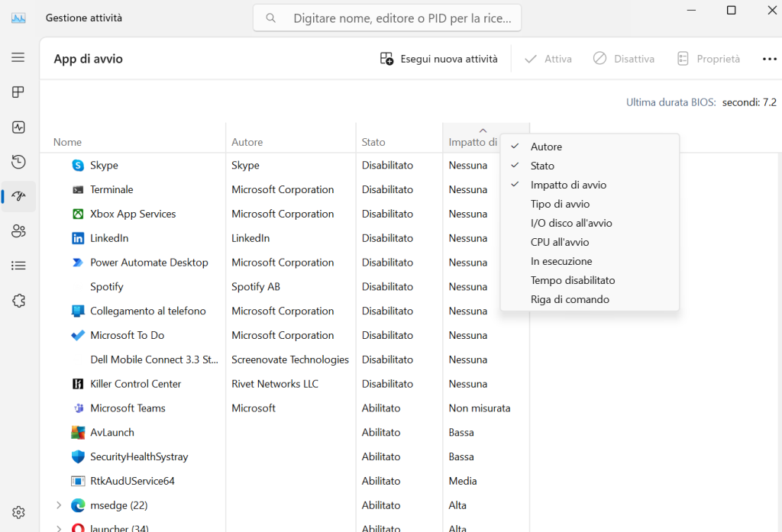
Task: Select the Dell Mobile Connect 3.3 row
Action: (284, 360)
